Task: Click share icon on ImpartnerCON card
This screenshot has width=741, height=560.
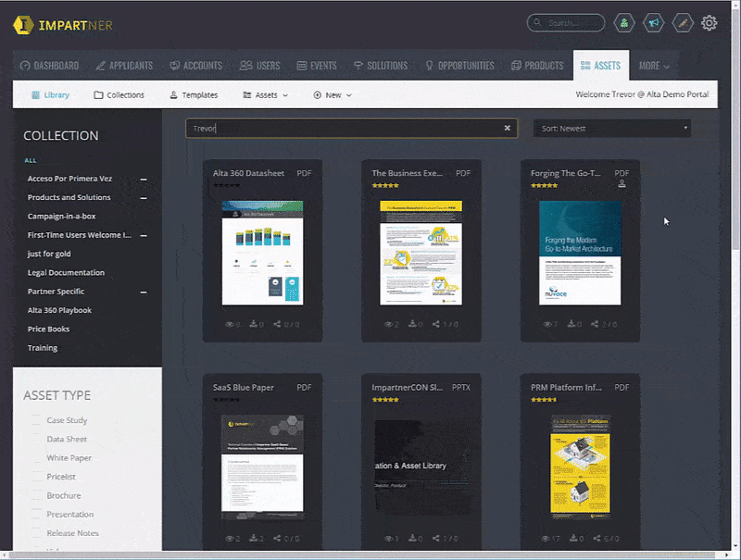Action: 435,538
